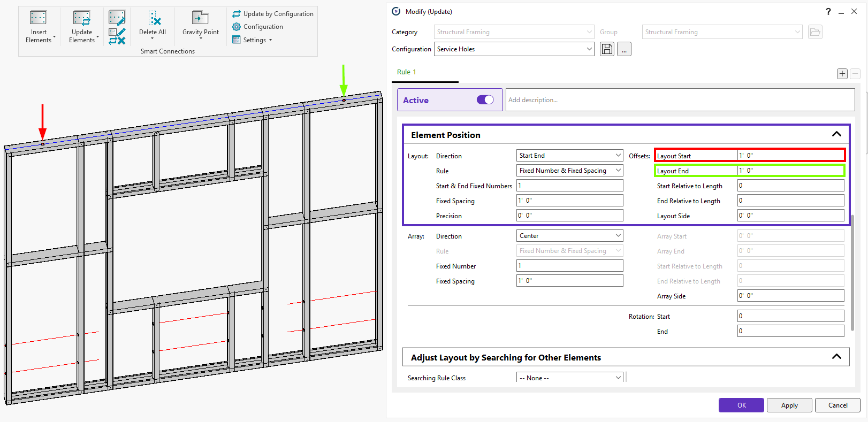
Task: Save the configuration with the floppy disk icon
Action: tap(607, 49)
